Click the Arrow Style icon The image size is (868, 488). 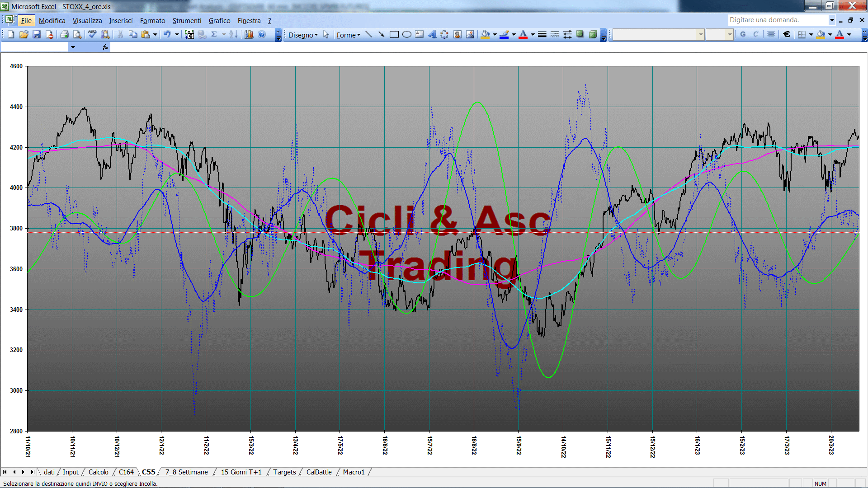[567, 34]
